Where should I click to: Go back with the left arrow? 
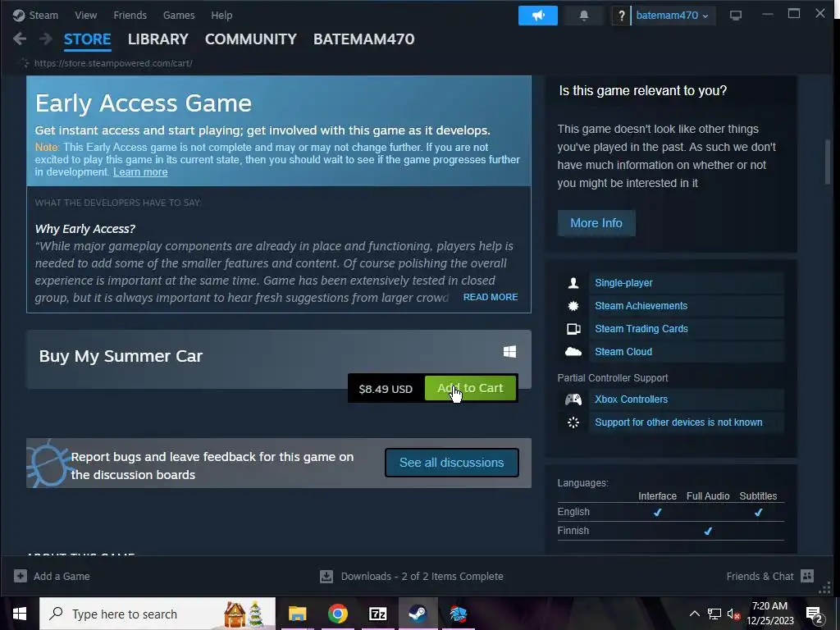20,39
